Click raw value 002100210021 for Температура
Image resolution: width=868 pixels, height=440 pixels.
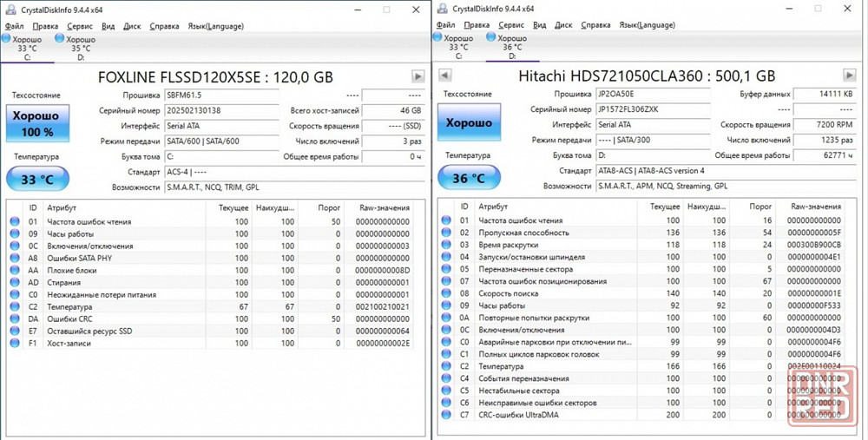pyautogui.click(x=383, y=307)
